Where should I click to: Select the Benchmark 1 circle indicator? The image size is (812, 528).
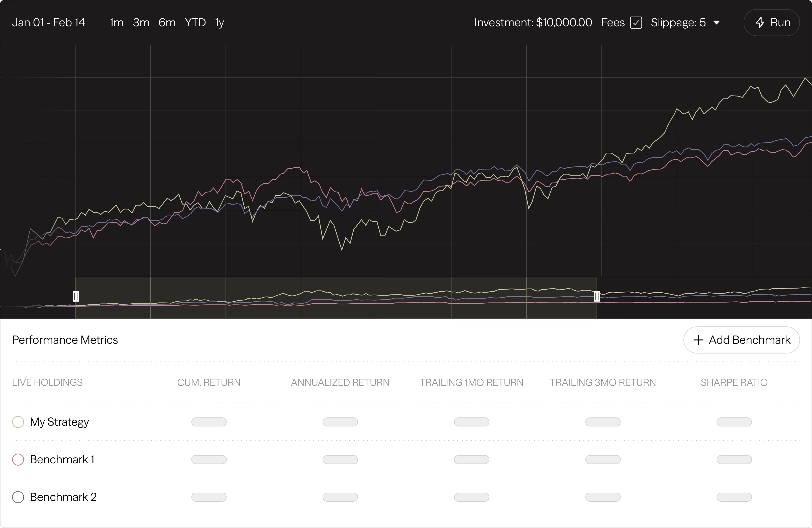18,459
